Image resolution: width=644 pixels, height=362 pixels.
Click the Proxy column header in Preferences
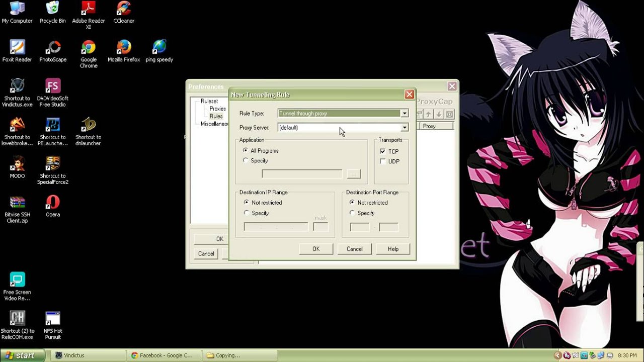coord(437,126)
